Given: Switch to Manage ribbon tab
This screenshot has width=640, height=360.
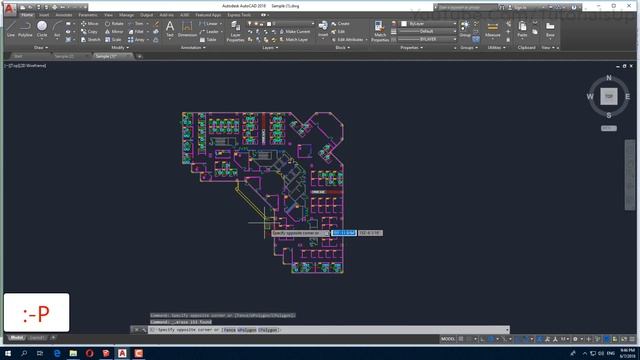Looking at the screenshot, I should tap(126, 15).
